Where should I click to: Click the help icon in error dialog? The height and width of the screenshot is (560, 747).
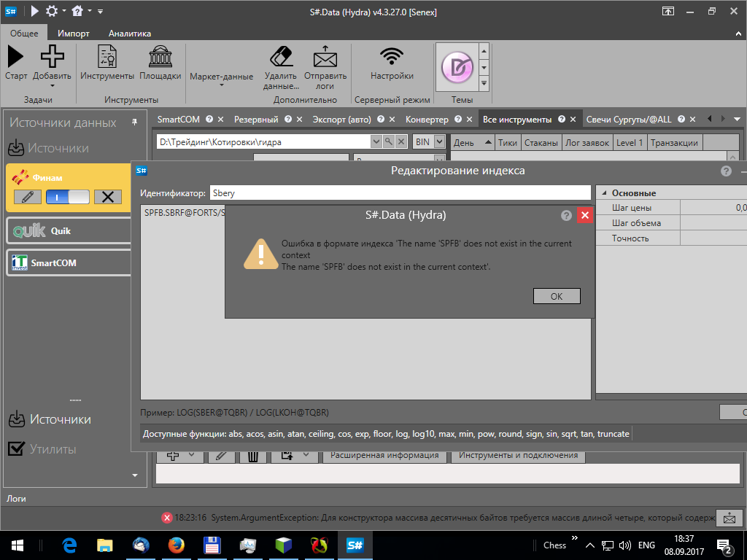coord(566,215)
